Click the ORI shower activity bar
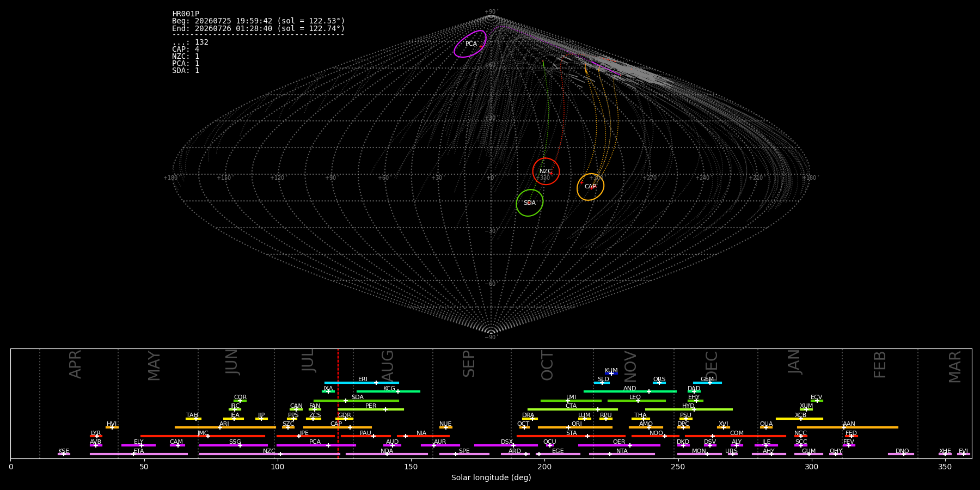 [575, 427]
